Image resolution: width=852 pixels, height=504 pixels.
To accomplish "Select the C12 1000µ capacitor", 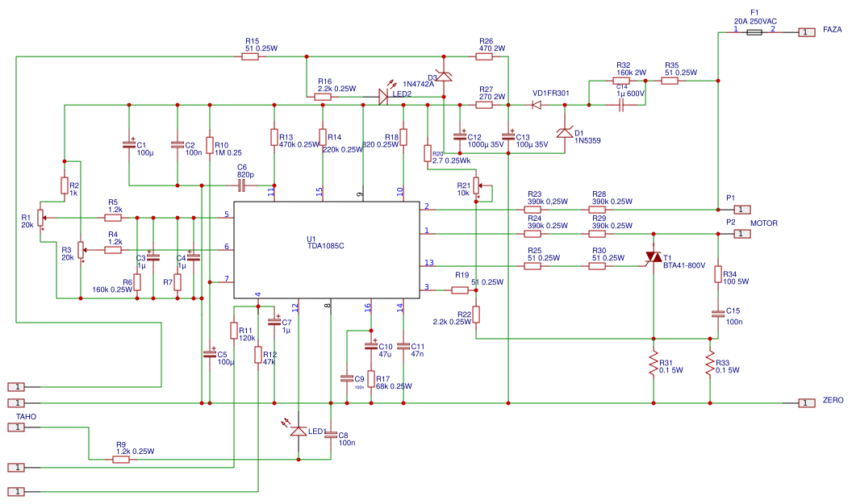I will [x=460, y=135].
